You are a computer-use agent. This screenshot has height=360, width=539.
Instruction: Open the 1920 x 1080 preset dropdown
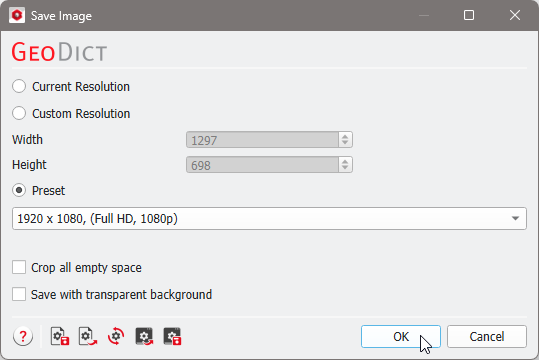coord(269,218)
